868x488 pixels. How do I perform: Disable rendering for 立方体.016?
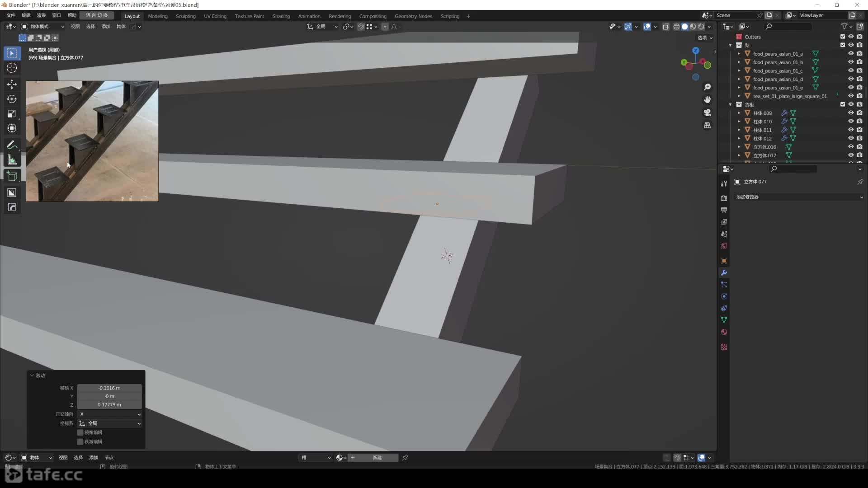pos(859,147)
